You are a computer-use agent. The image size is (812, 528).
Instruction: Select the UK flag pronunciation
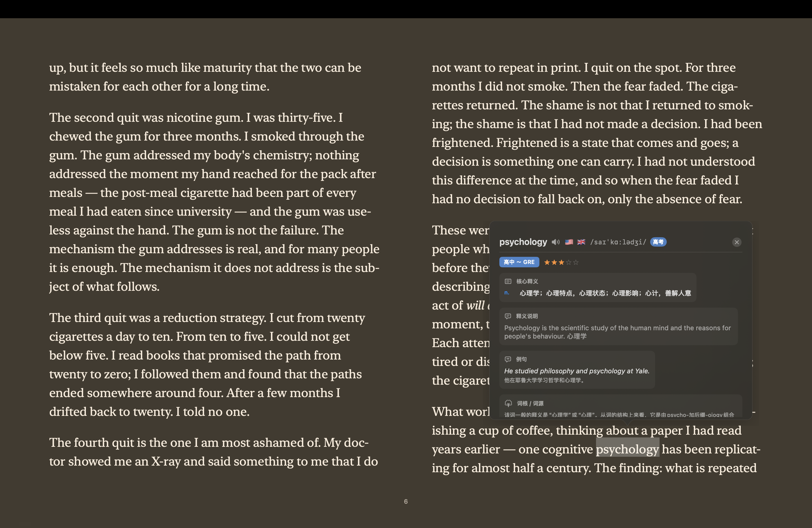point(581,242)
